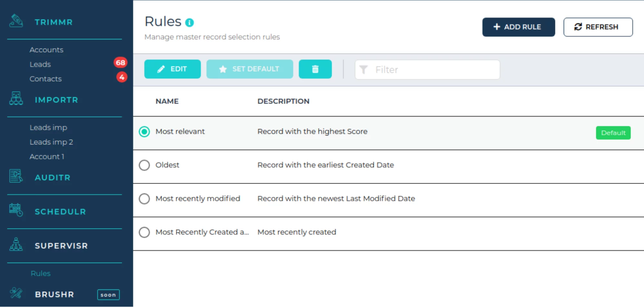644x307 pixels.
Task: Click the Schedulr calendar icon
Action: coord(16,210)
